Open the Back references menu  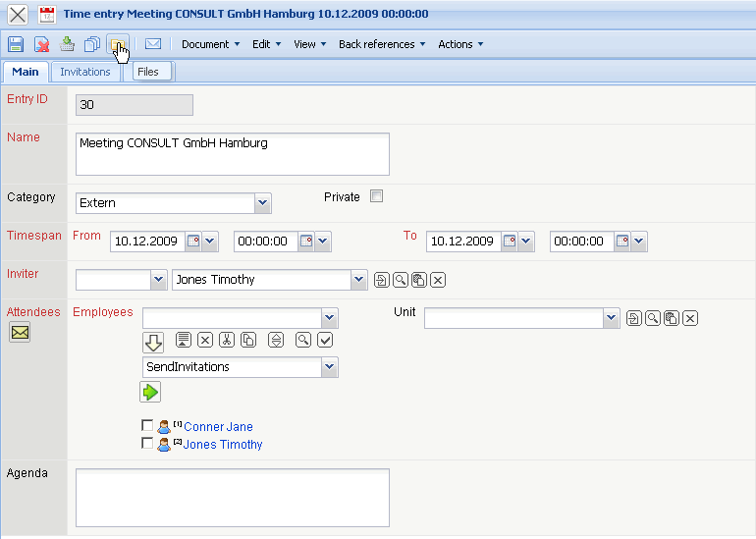(x=382, y=44)
